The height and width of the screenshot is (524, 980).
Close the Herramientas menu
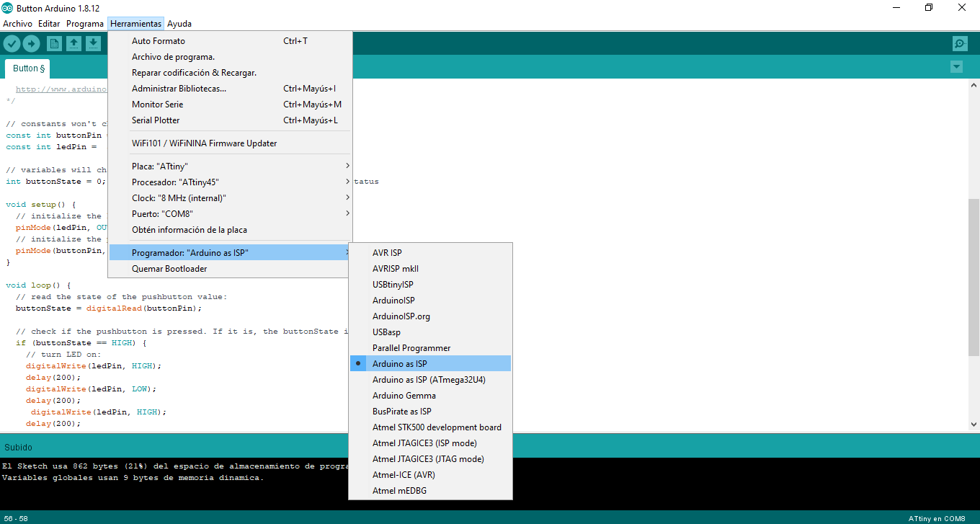click(135, 24)
